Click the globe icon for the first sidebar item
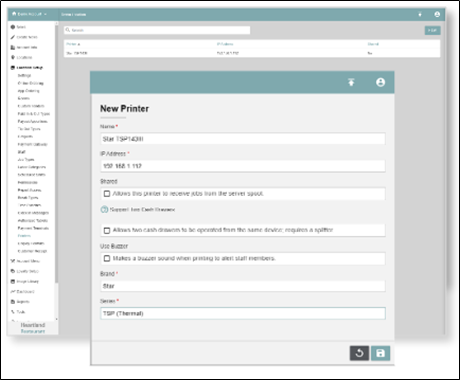This screenshot has height=380, width=460. point(13,27)
